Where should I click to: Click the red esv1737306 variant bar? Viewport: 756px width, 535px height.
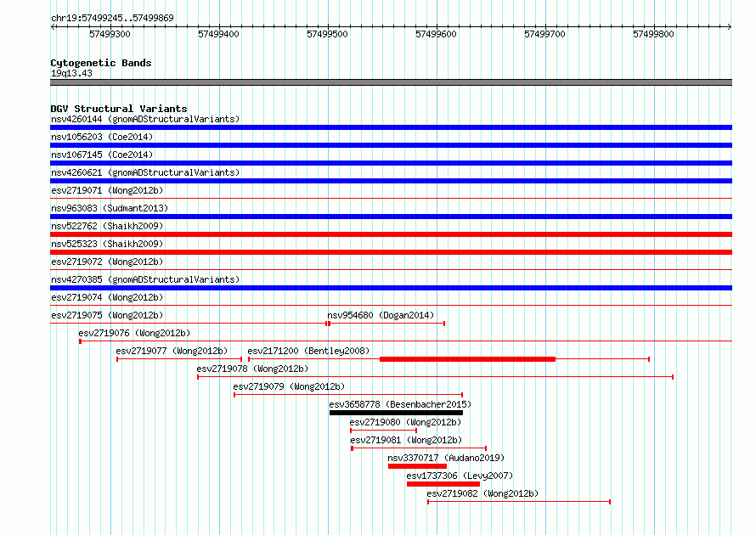[443, 484]
